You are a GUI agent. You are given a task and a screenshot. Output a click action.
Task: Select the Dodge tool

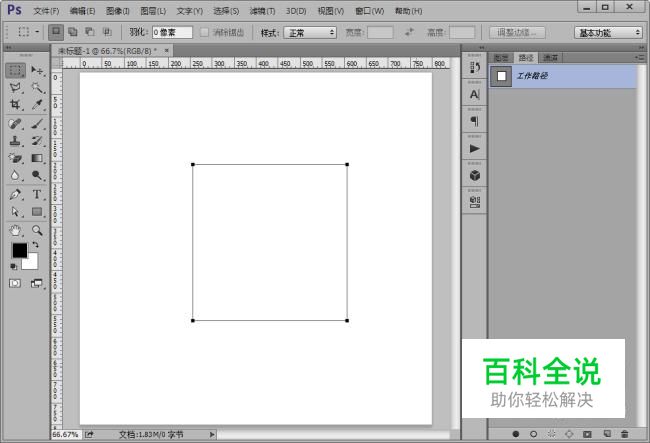point(37,175)
